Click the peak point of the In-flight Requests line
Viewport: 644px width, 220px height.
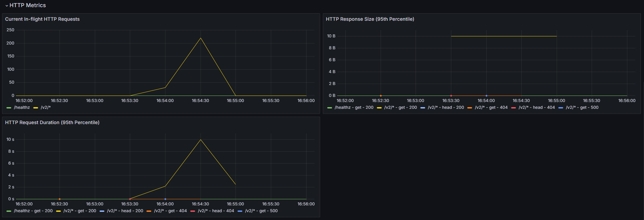pos(201,38)
